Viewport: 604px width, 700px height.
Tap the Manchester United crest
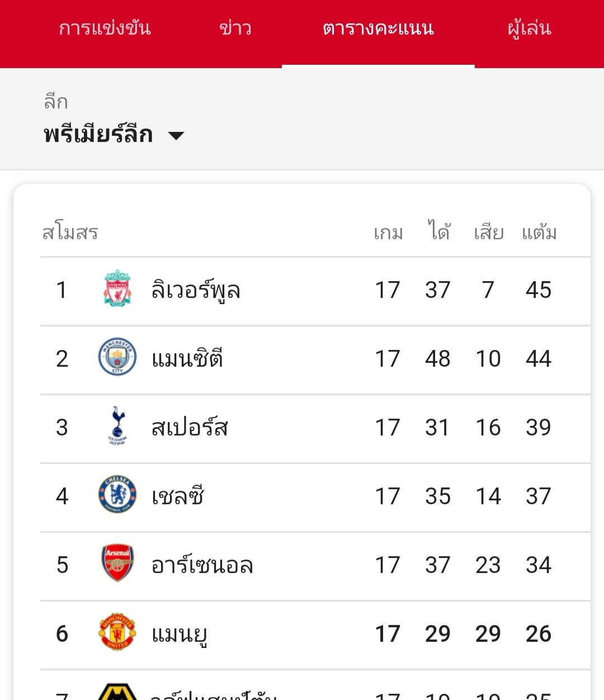coord(117,632)
